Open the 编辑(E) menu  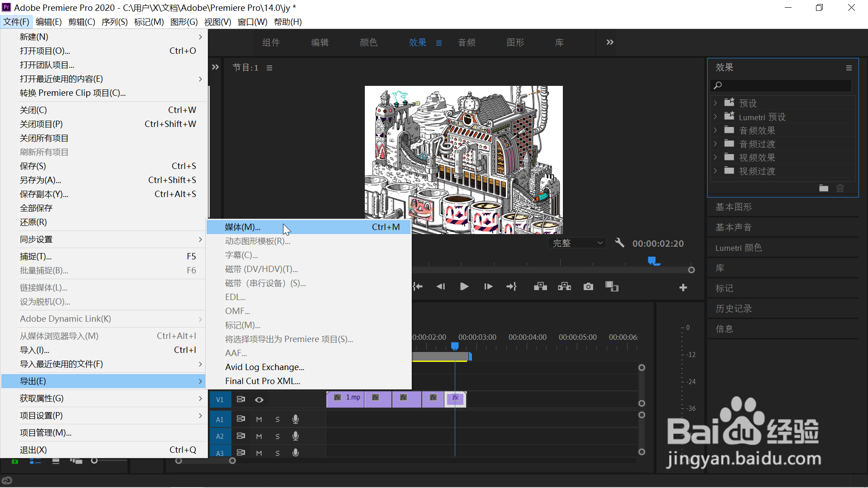click(x=48, y=22)
